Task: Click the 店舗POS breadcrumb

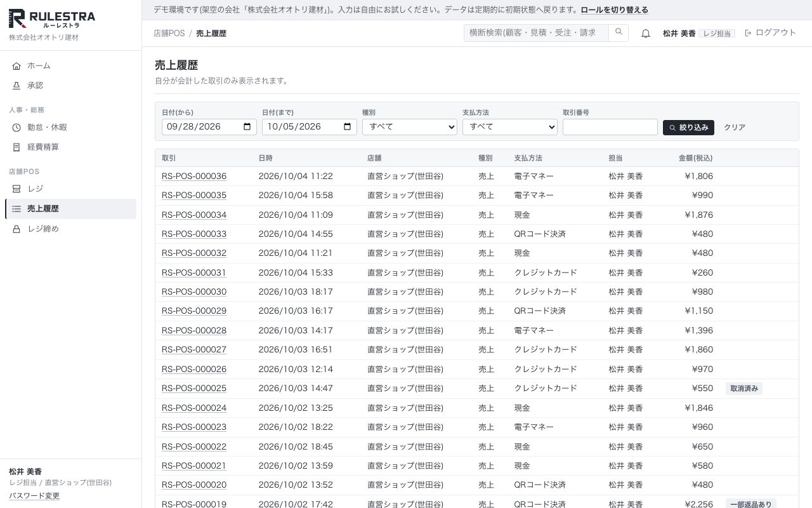Action: pyautogui.click(x=169, y=33)
